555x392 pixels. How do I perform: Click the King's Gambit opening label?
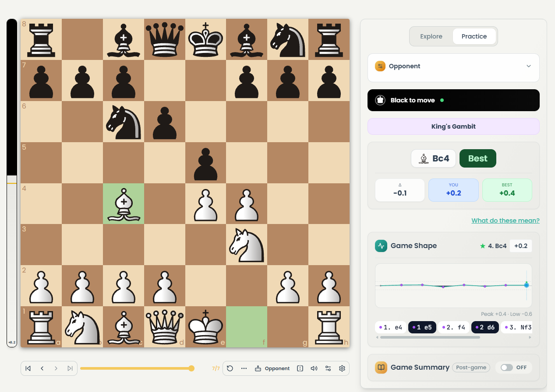tap(453, 126)
